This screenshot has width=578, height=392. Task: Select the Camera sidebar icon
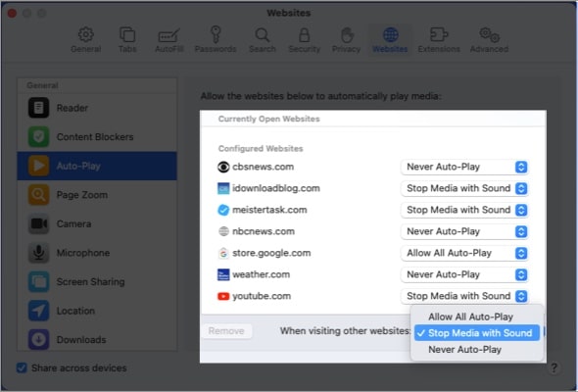click(39, 223)
